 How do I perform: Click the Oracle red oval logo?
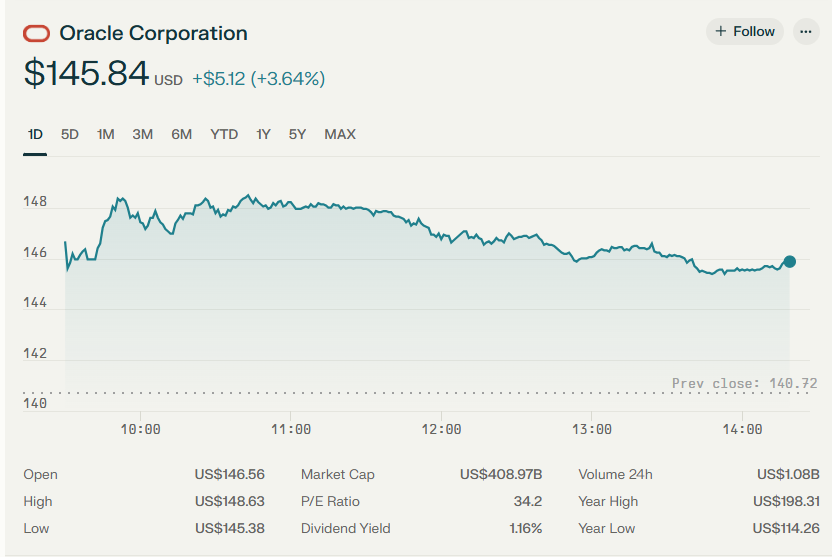point(36,33)
